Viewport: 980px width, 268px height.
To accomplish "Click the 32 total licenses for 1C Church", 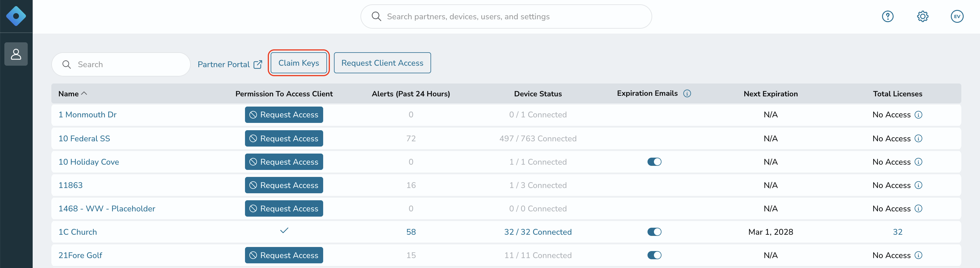I will point(897,232).
